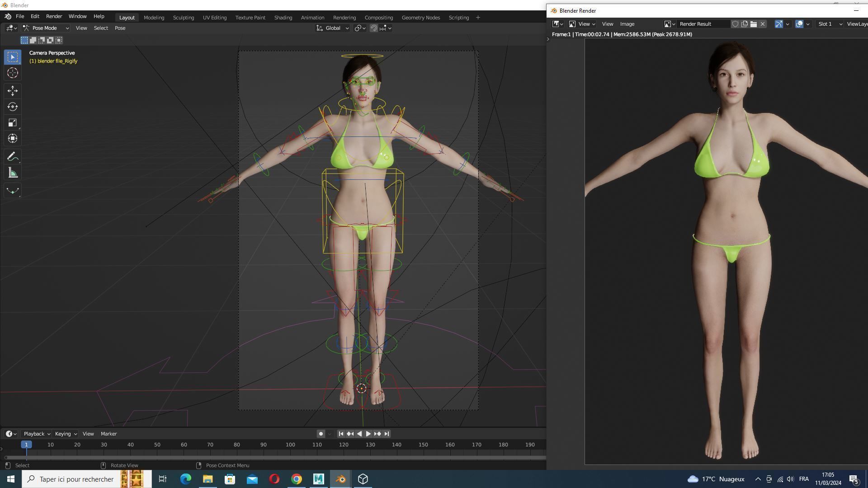Open gizmo options arrow in Render window
The width and height of the screenshot is (868, 488).
pyautogui.click(x=788, y=24)
